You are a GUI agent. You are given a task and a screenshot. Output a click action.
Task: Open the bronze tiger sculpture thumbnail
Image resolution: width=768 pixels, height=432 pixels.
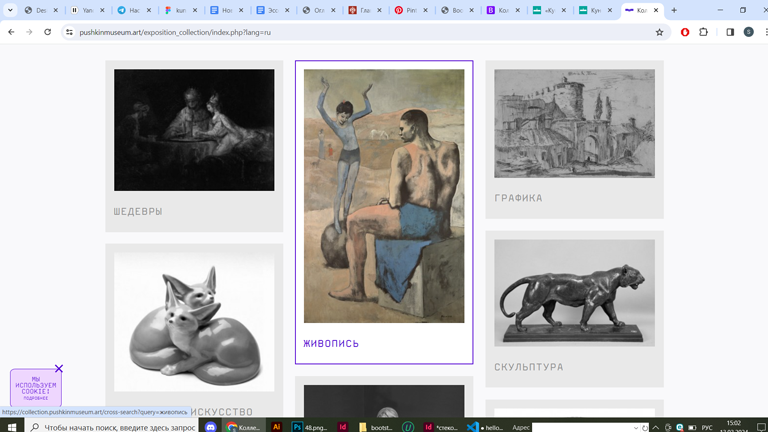(x=574, y=292)
